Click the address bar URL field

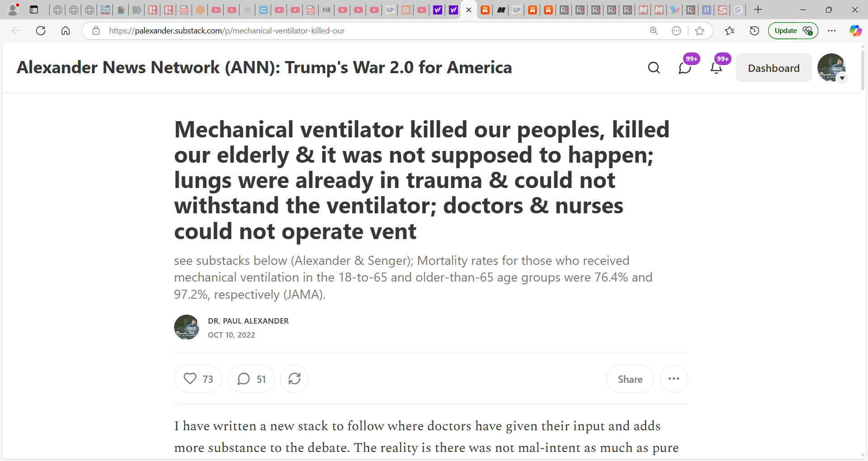click(371, 31)
